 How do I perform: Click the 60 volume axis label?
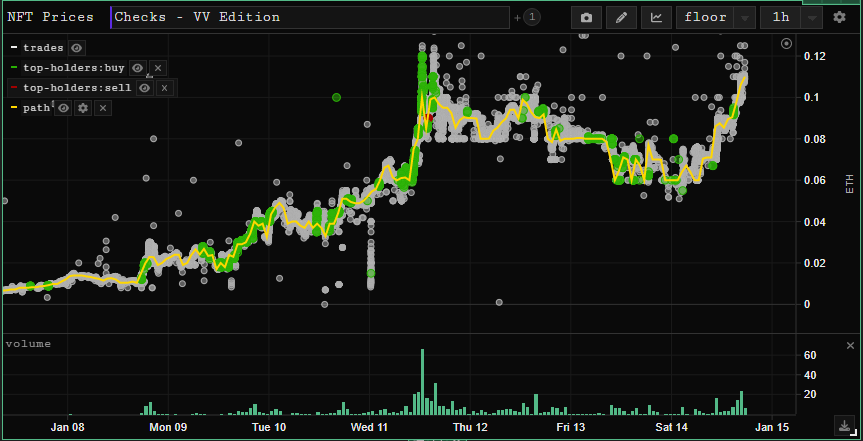810,356
